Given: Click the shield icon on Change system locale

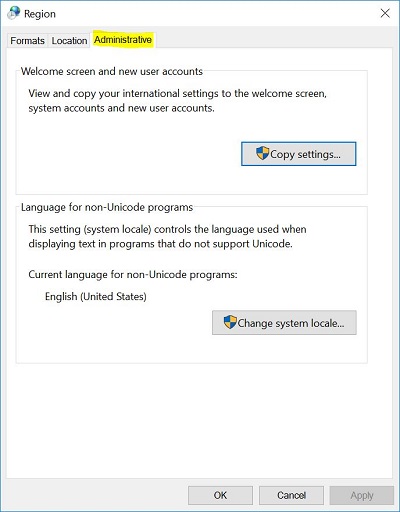Looking at the screenshot, I should click(x=230, y=322).
